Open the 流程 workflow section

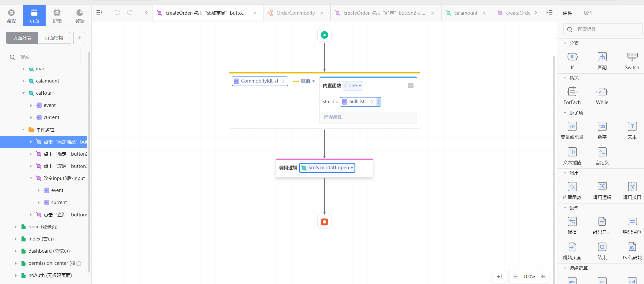click(x=11, y=16)
